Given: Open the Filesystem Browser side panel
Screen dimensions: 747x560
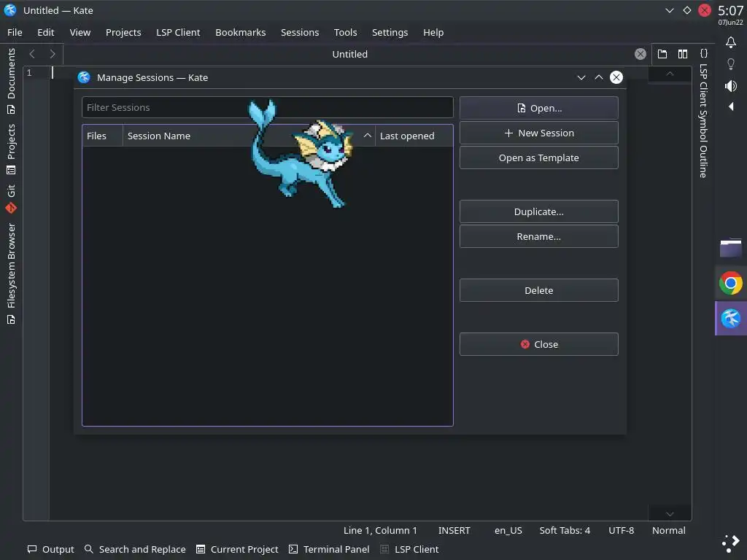Looking at the screenshot, I should pyautogui.click(x=11, y=273).
